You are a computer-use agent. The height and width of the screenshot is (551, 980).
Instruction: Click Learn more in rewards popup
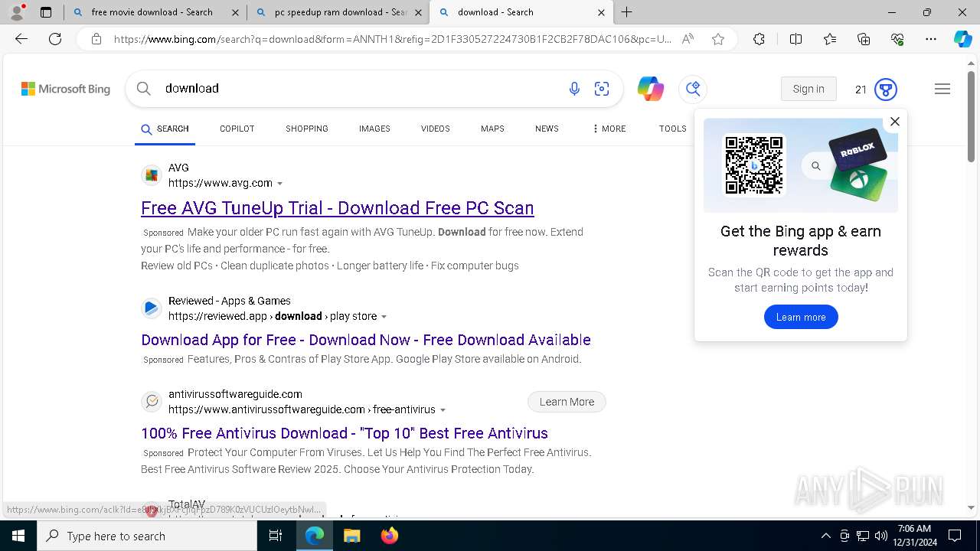click(801, 317)
